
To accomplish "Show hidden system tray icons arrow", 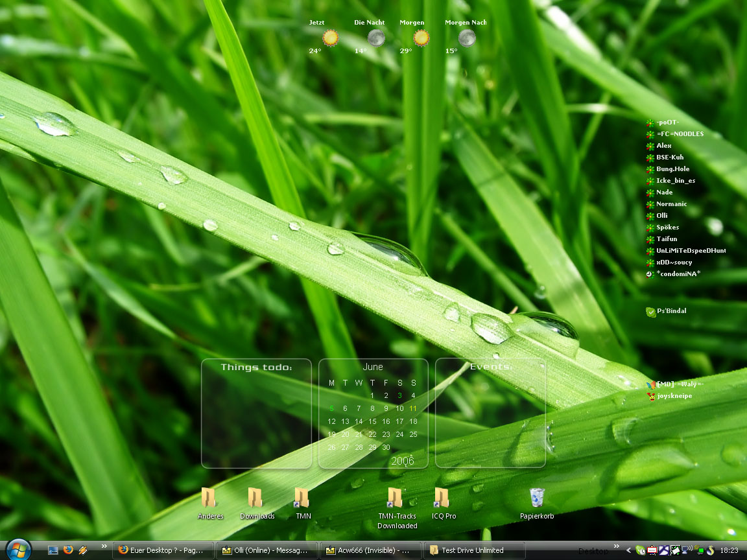I will (x=628, y=550).
